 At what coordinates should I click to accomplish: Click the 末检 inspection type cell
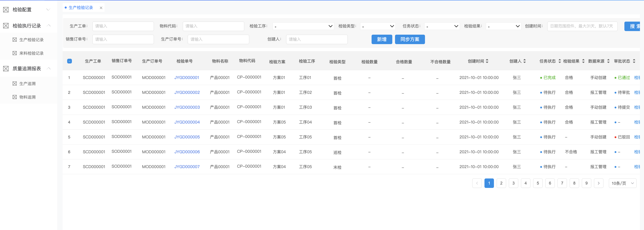point(337,167)
